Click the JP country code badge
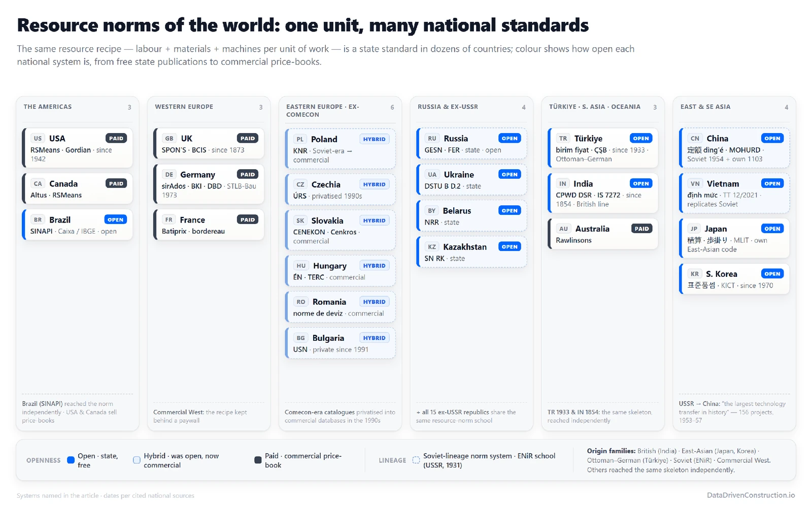 point(694,229)
